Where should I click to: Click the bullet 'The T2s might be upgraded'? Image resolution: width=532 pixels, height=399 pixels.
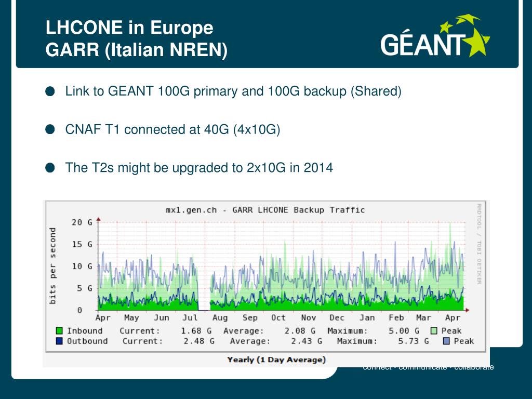(199, 168)
